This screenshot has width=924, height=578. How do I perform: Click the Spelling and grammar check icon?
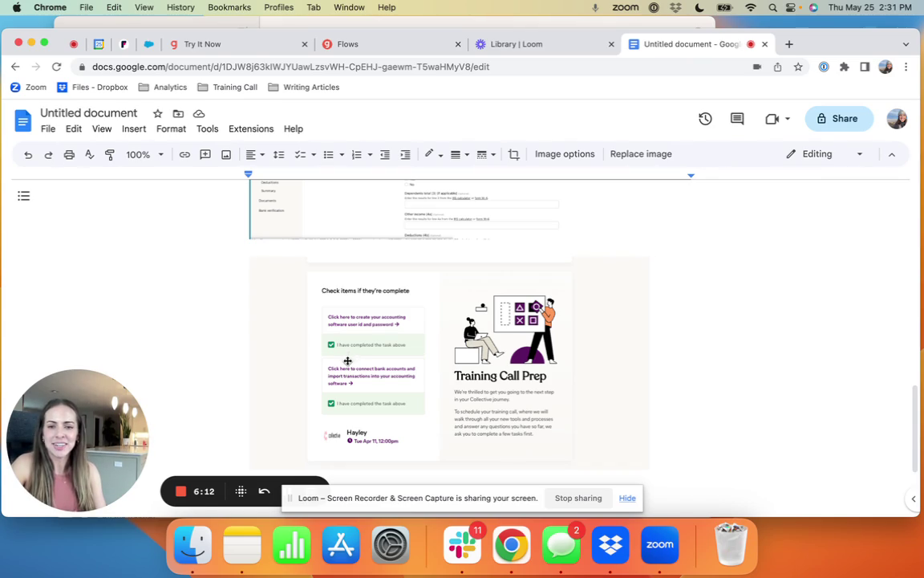pos(90,154)
